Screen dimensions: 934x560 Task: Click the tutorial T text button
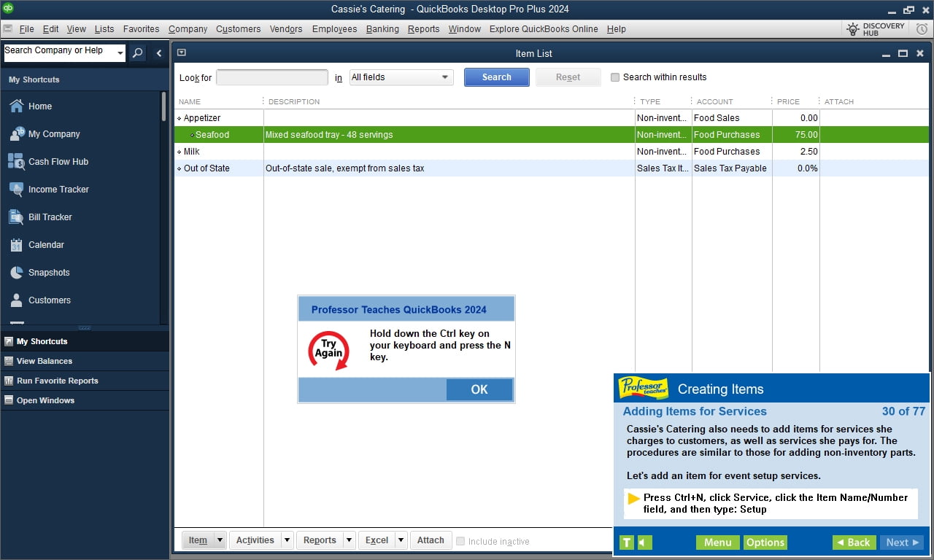click(626, 542)
